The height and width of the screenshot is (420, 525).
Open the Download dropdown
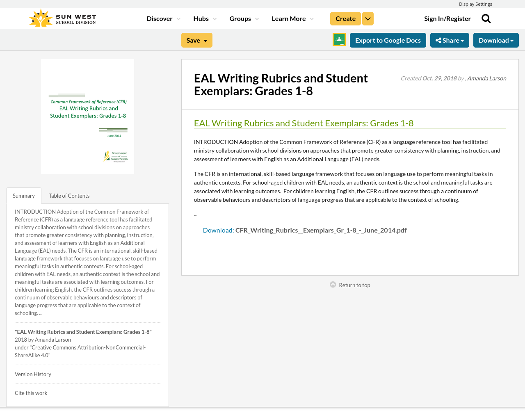click(496, 40)
